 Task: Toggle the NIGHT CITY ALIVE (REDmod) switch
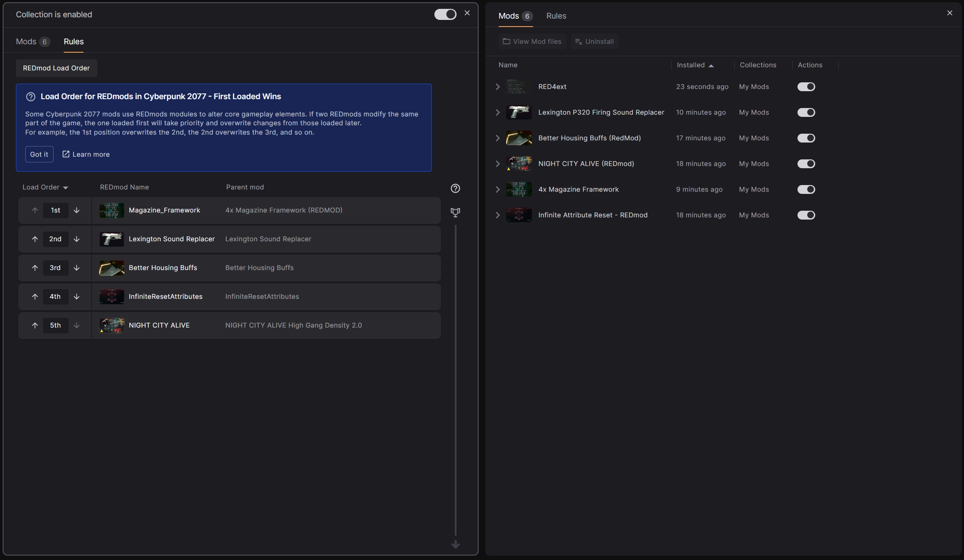(x=806, y=164)
